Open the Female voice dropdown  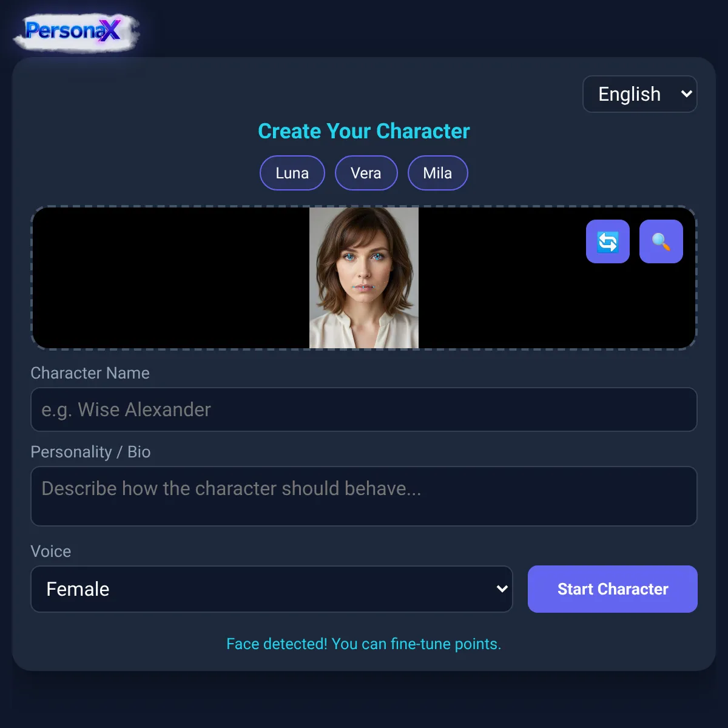point(272,589)
